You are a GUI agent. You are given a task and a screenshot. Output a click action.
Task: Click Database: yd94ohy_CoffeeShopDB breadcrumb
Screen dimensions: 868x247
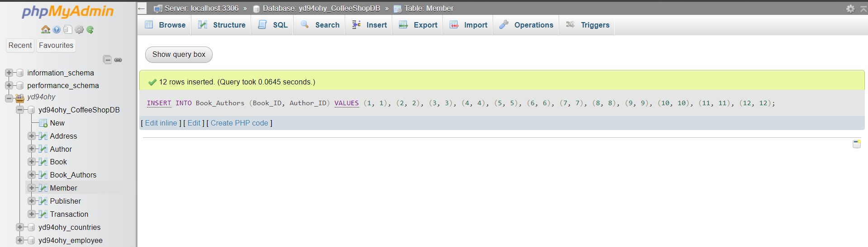click(321, 8)
